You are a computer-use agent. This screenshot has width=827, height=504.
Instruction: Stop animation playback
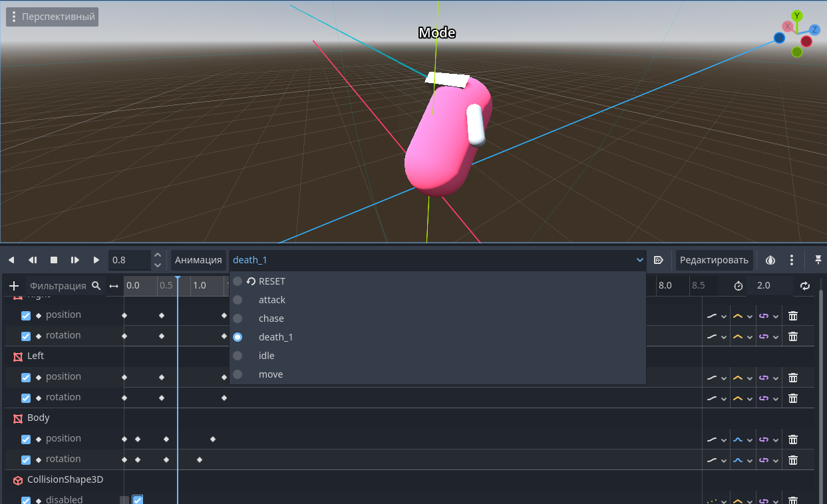pos(54,260)
